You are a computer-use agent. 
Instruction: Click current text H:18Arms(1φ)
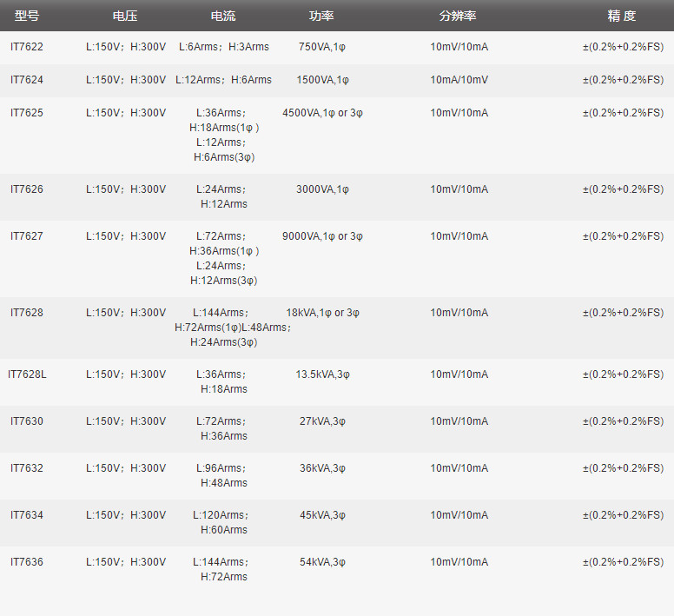tap(224, 128)
